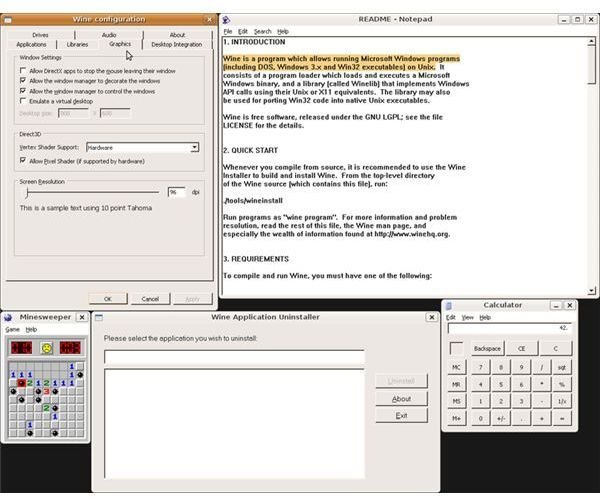This screenshot has width=600, height=498.
Task: Open Notepad File menu
Action: (228, 31)
